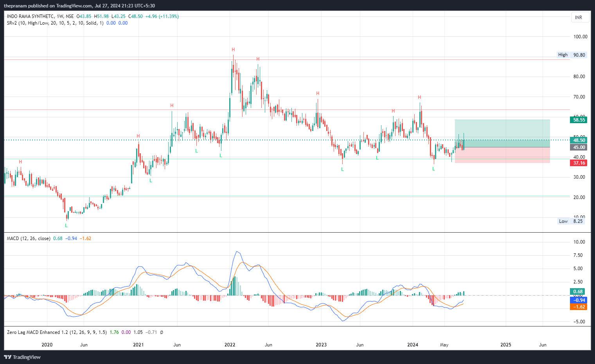Click the 48.50 current price label

point(579,140)
